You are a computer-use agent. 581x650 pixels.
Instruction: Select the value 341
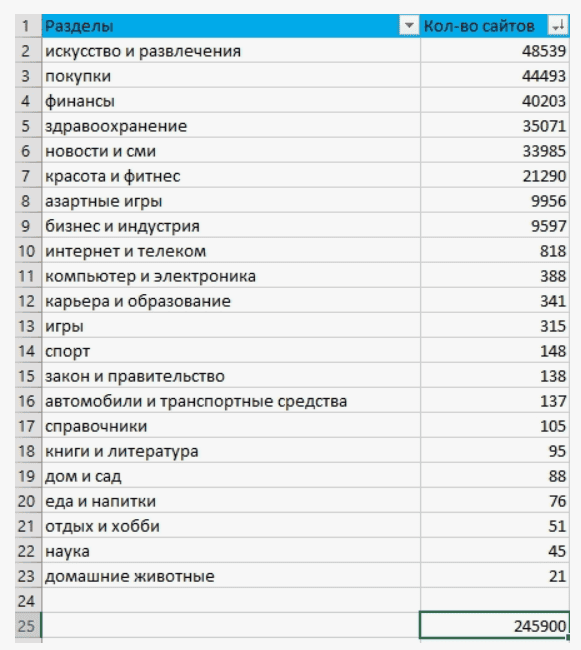(x=495, y=301)
